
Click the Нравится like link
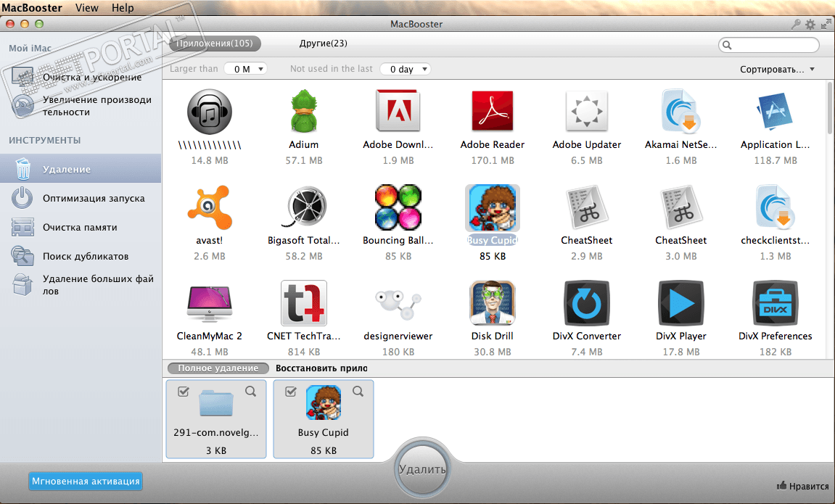pyautogui.click(x=803, y=486)
